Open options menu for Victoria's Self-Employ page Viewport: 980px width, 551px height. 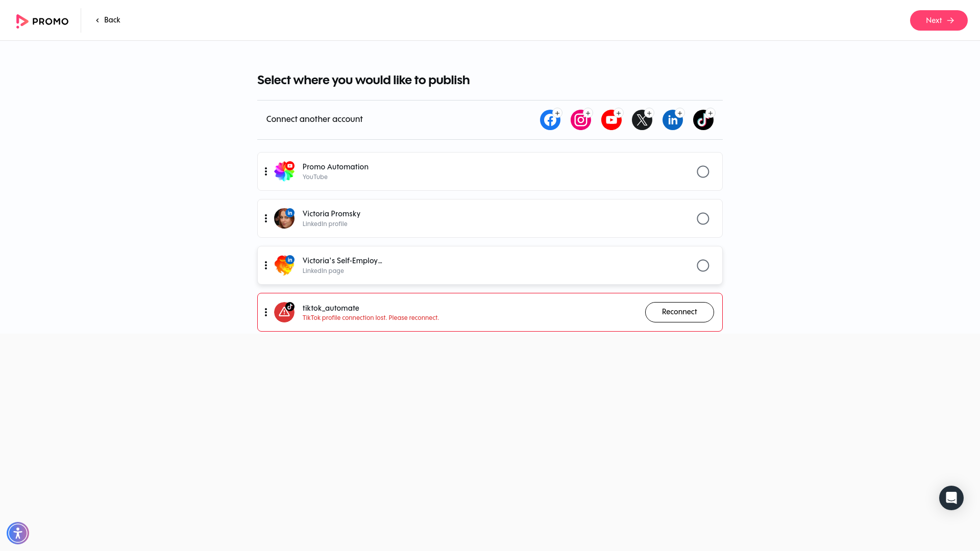point(266,265)
